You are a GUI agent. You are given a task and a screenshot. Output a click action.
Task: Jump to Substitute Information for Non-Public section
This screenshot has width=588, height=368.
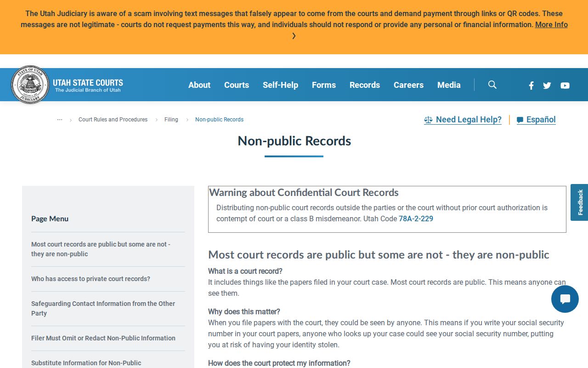86,363
